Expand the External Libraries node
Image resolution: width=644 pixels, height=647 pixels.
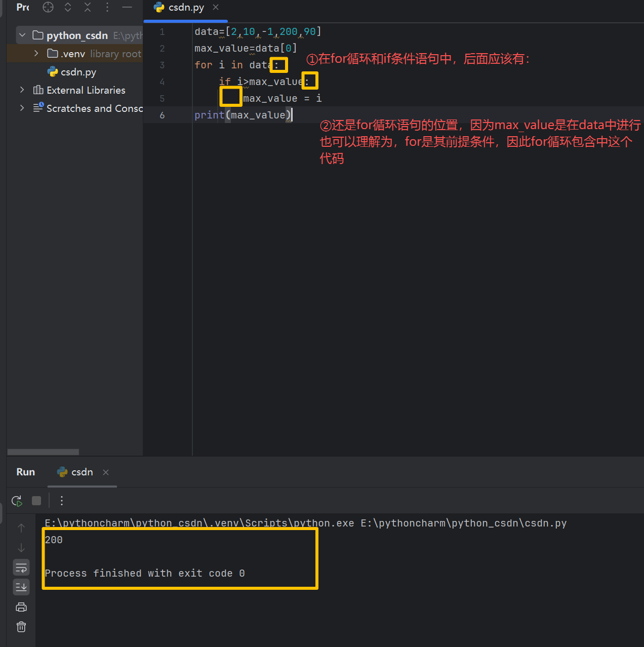pos(22,90)
